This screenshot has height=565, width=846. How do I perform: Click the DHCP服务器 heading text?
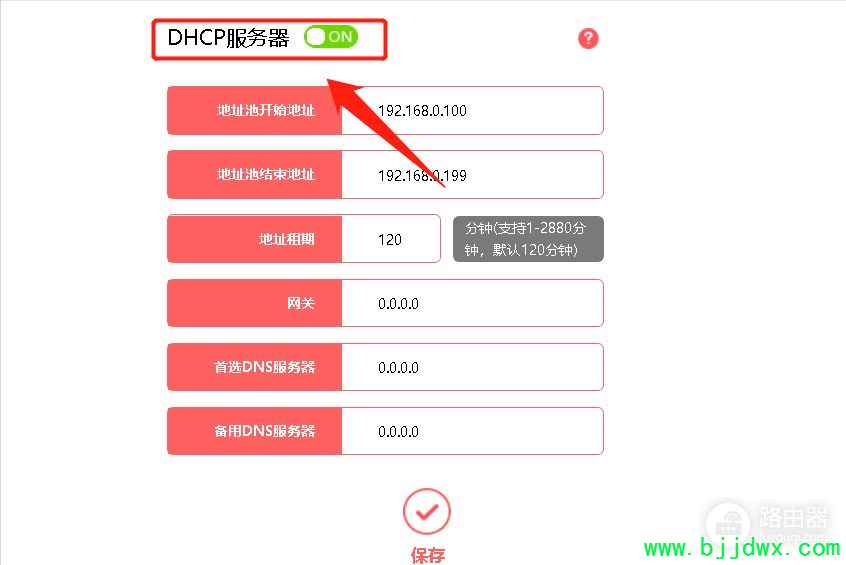tap(228, 38)
